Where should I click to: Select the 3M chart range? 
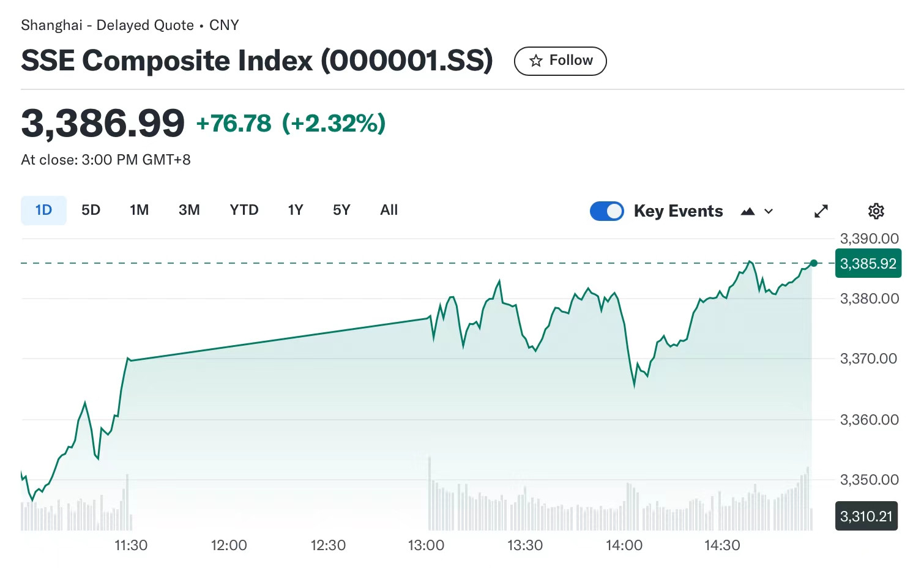click(189, 210)
